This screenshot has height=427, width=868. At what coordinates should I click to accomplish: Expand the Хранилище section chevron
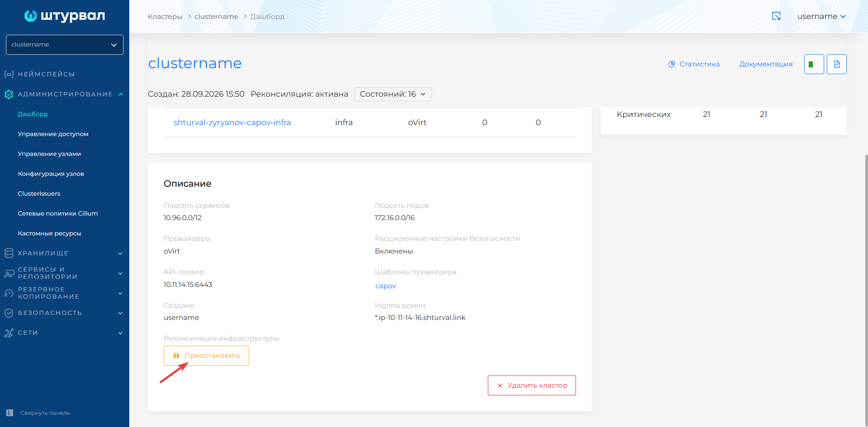tap(120, 253)
